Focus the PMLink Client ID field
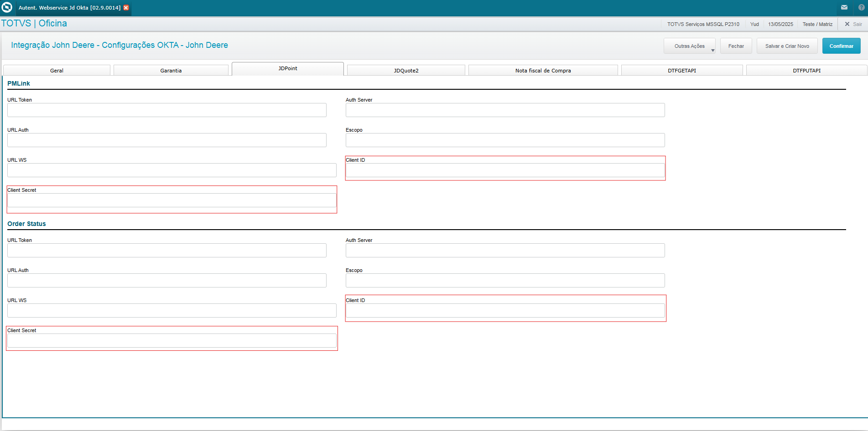 coord(505,170)
